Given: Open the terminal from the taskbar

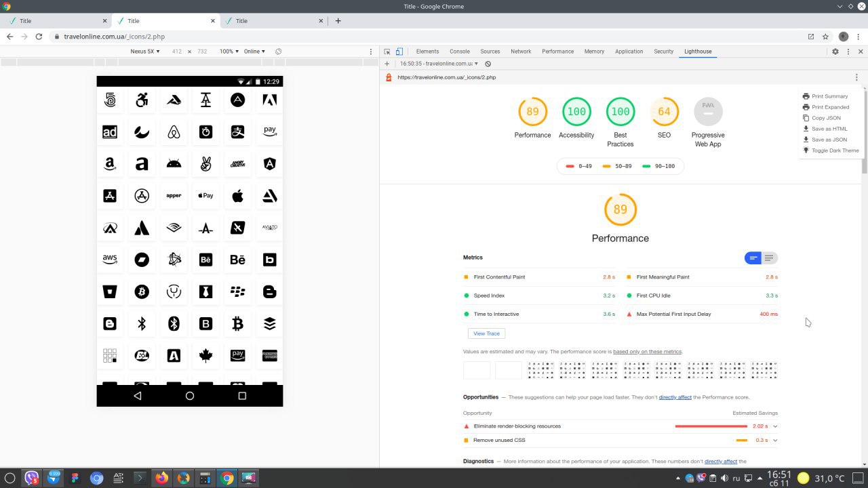Looking at the screenshot, I should [140, 478].
